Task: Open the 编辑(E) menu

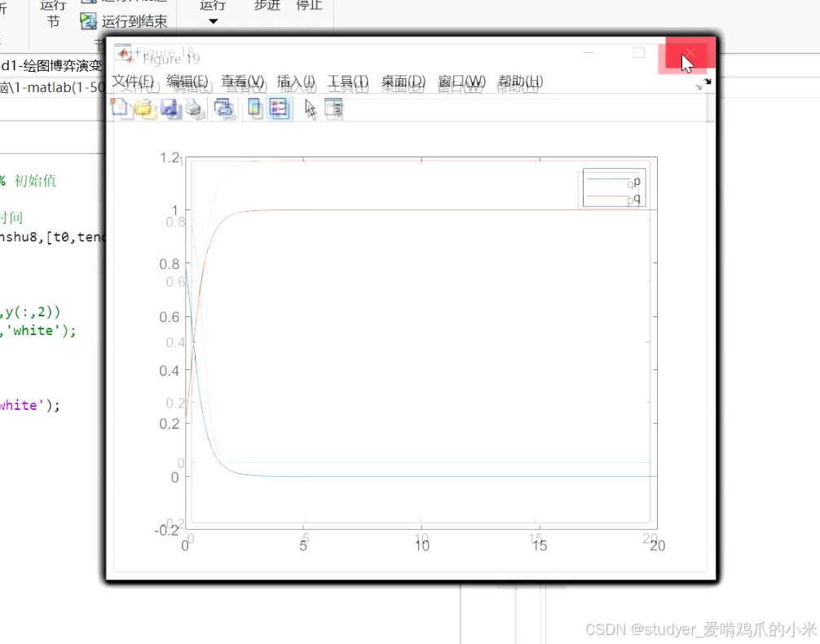Action: (x=187, y=82)
